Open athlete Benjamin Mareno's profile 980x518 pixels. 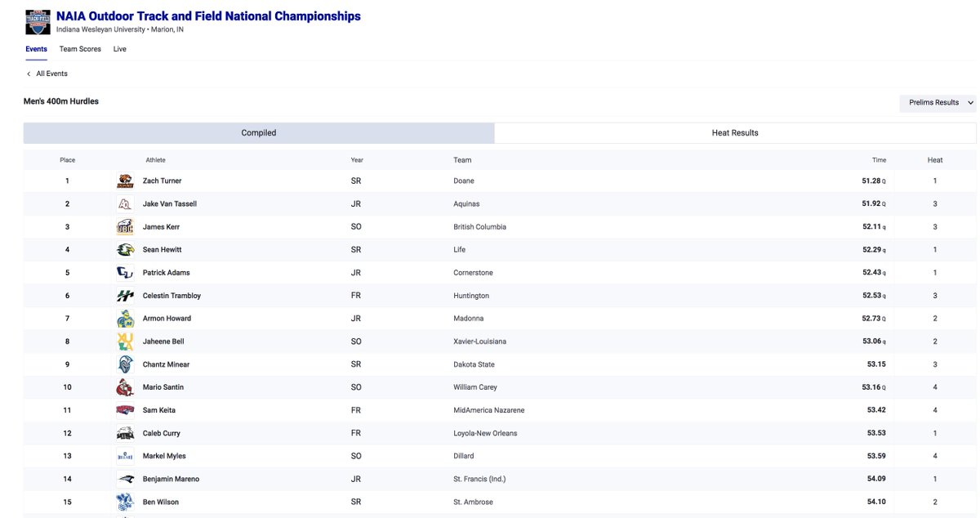(x=171, y=479)
